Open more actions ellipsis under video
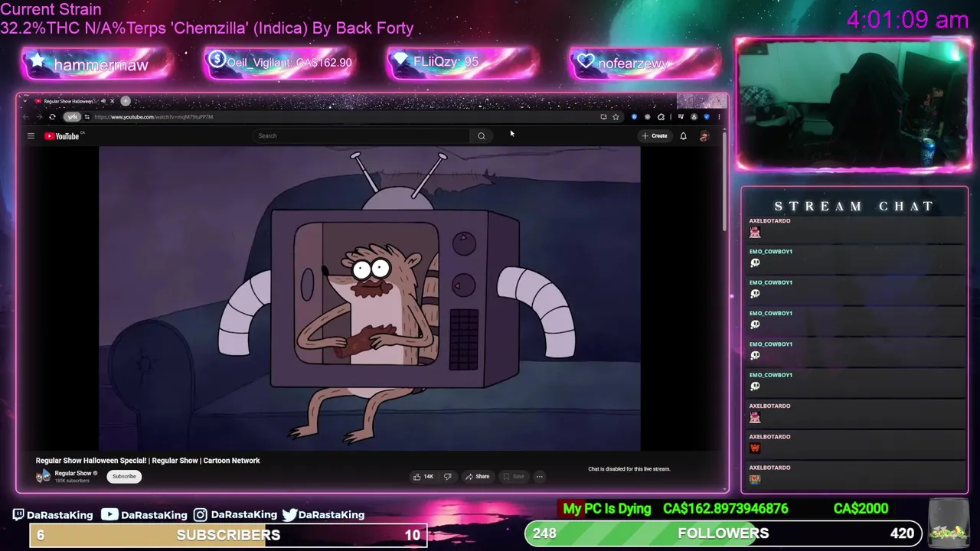980x551 pixels. pyautogui.click(x=539, y=477)
